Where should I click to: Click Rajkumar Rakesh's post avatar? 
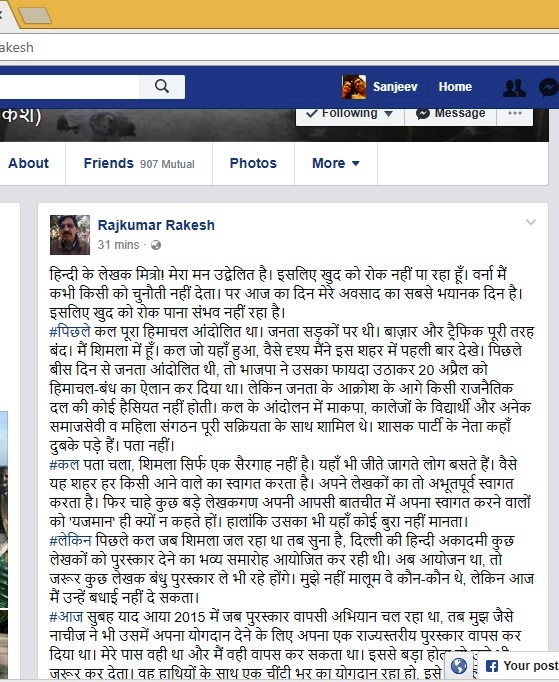pyautogui.click(x=70, y=234)
